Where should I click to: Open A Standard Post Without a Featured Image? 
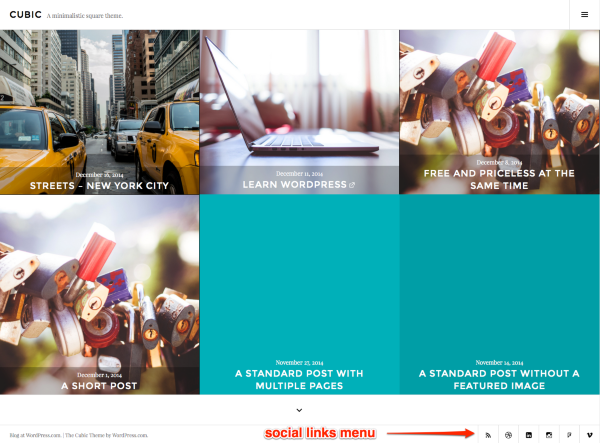coord(499,379)
